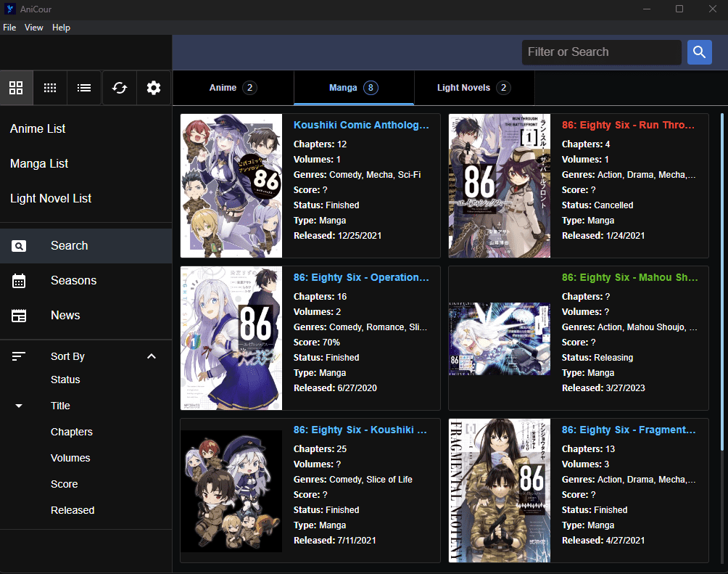
Task: Open 86: Eighty Six - Mahou Shoujo title
Action: click(x=629, y=277)
